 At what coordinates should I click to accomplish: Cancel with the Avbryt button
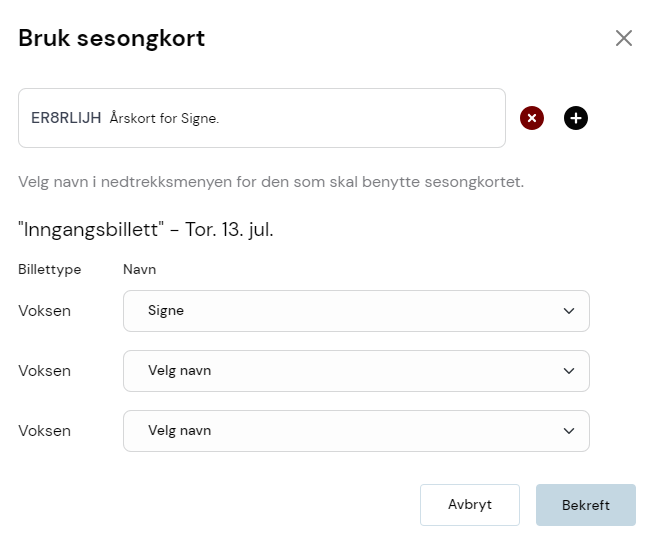tap(470, 505)
